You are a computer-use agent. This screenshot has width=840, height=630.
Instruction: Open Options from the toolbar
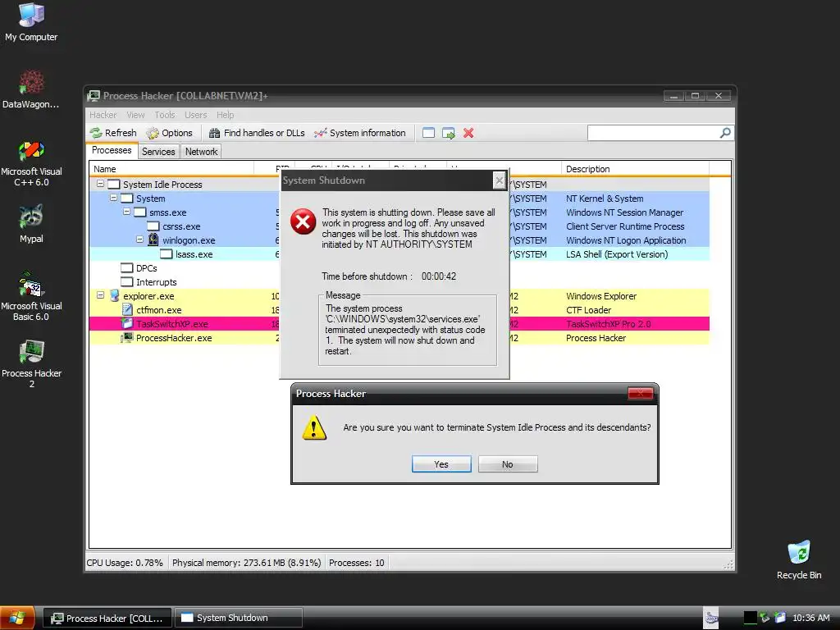click(169, 133)
